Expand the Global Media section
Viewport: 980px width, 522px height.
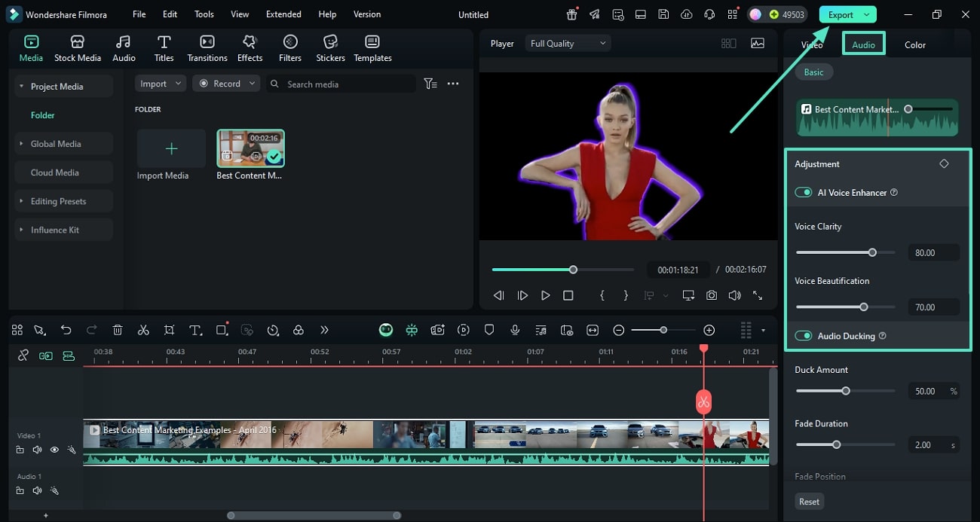click(22, 144)
